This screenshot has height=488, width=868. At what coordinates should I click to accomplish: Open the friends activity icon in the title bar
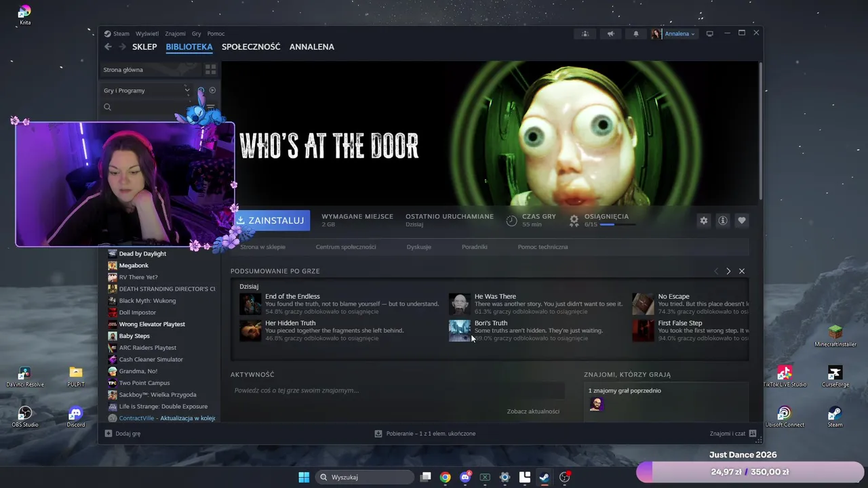pyautogui.click(x=585, y=34)
